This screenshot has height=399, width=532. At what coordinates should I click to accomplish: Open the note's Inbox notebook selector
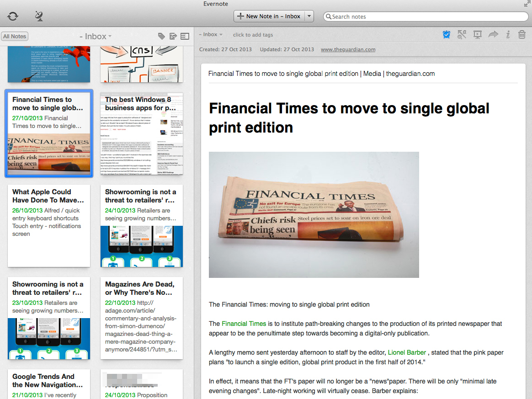click(211, 35)
